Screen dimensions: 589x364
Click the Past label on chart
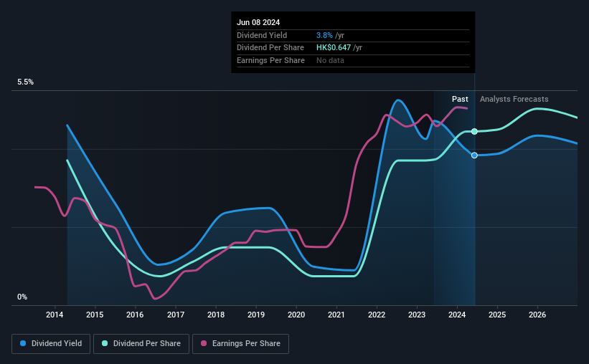[460, 99]
